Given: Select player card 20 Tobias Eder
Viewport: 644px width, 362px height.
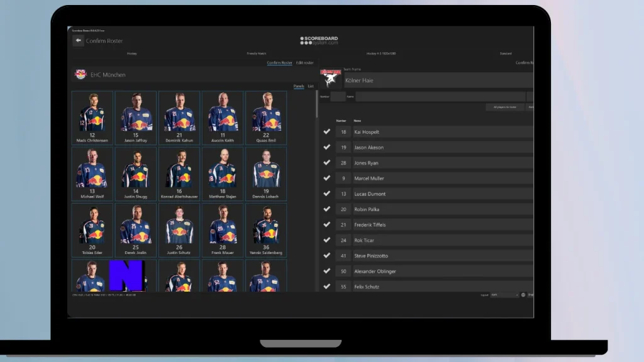Looking at the screenshot, I should point(92,230).
